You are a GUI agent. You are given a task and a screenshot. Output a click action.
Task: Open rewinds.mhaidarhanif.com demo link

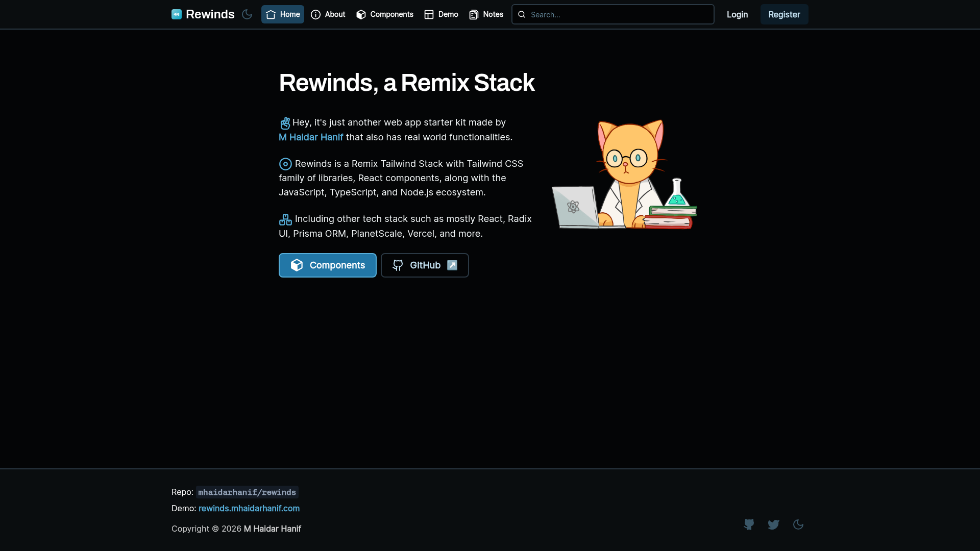pos(249,509)
